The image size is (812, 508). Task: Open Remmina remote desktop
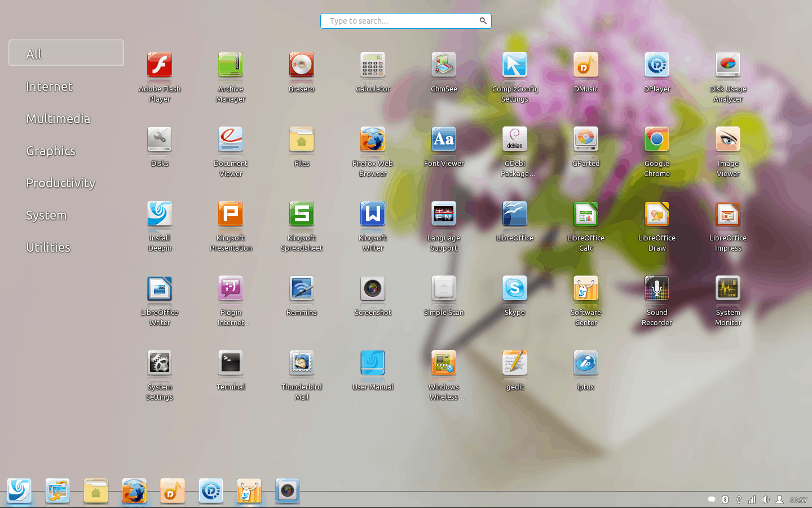[302, 288]
